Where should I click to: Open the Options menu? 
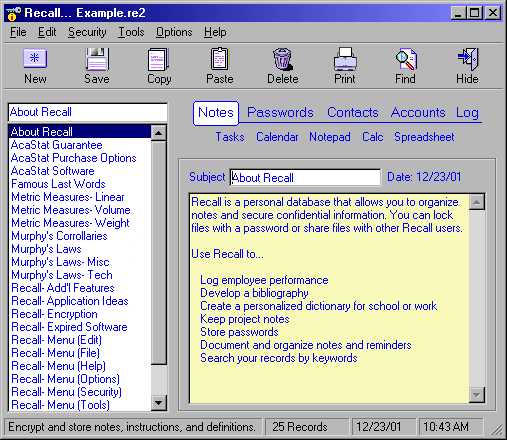[x=174, y=32]
